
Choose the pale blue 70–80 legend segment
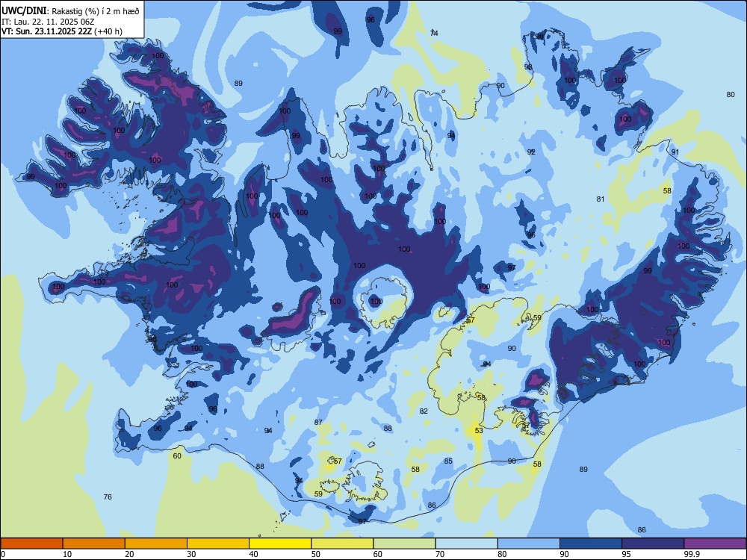(x=466, y=544)
